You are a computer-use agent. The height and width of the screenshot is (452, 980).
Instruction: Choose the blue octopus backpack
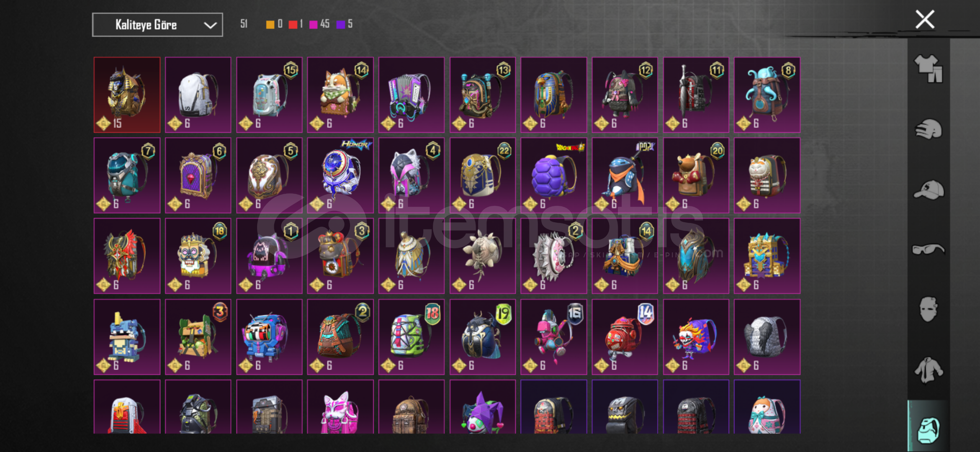pyautogui.click(x=767, y=95)
